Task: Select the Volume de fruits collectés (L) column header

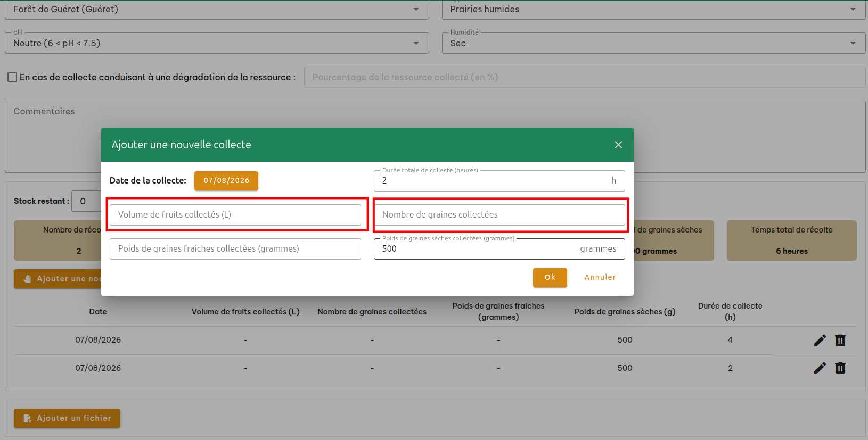Action: click(245, 312)
